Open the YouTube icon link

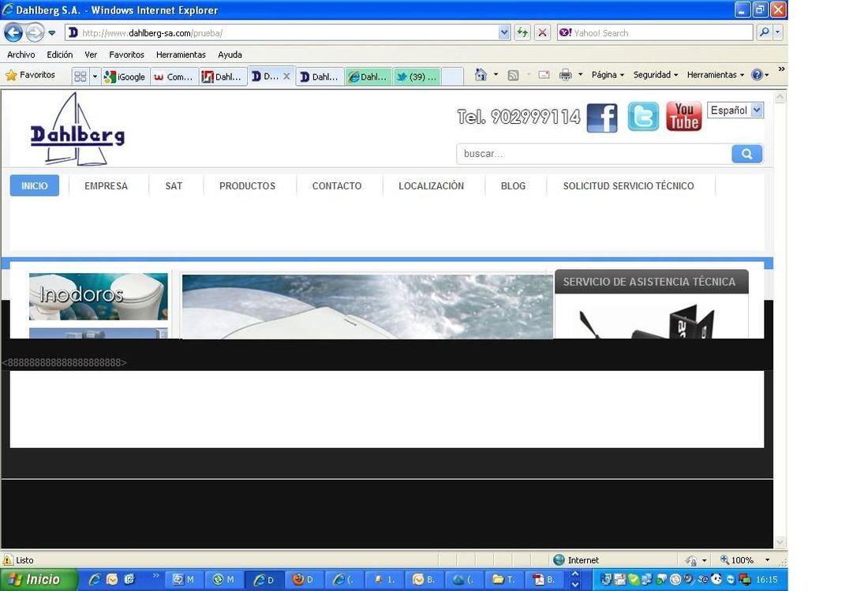tap(683, 116)
